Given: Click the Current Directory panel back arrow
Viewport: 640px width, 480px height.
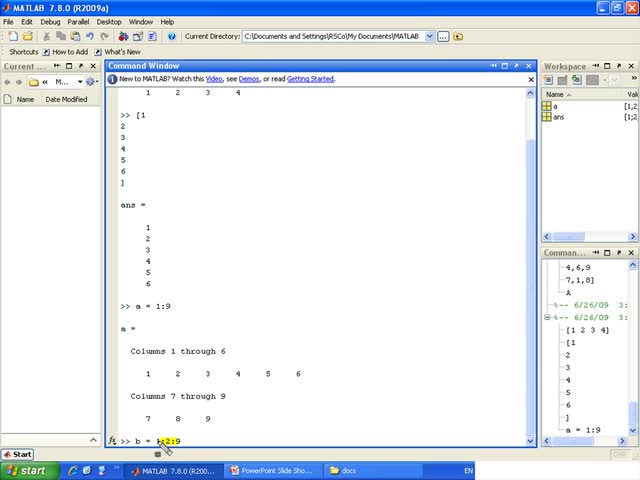Looking at the screenshot, I should (7, 82).
